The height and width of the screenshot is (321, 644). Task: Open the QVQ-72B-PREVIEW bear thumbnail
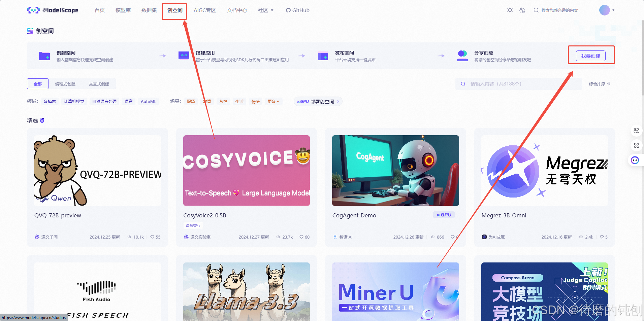click(98, 171)
